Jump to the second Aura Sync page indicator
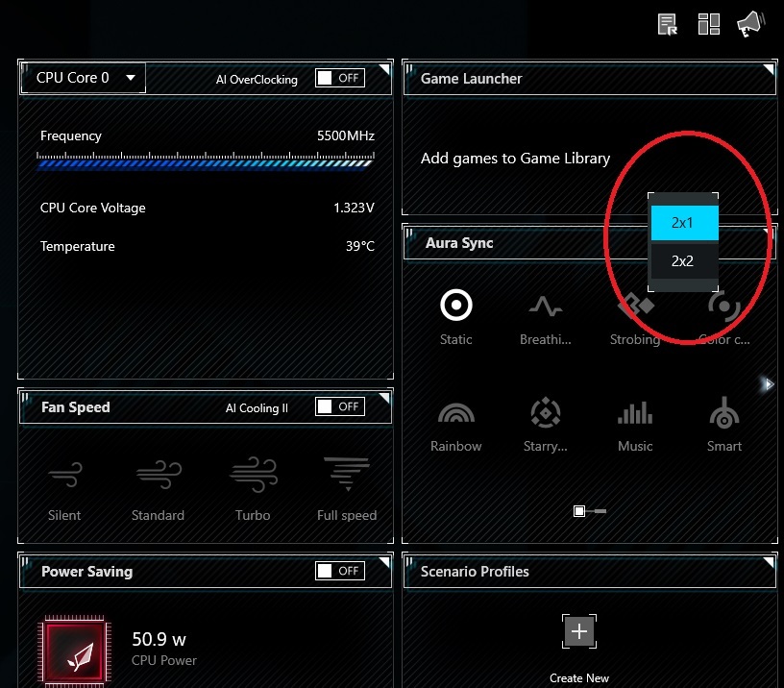Screen dimensions: 784x688 coord(599,511)
